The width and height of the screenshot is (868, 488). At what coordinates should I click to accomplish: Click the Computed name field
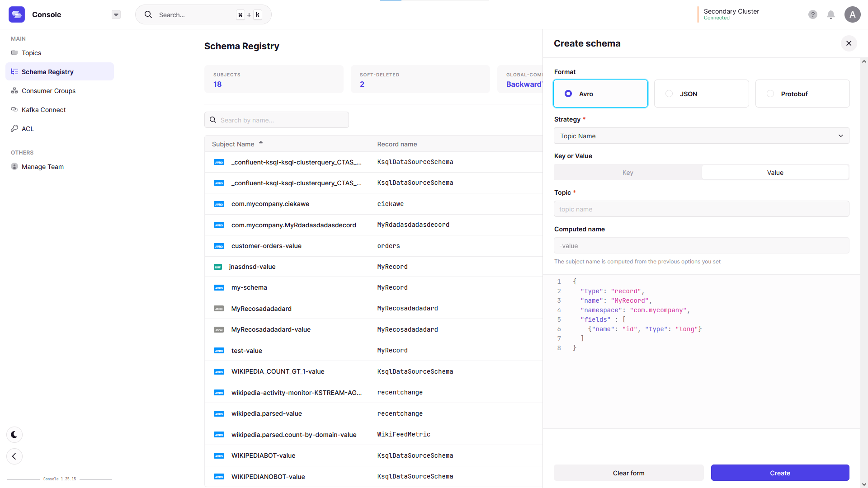702,246
